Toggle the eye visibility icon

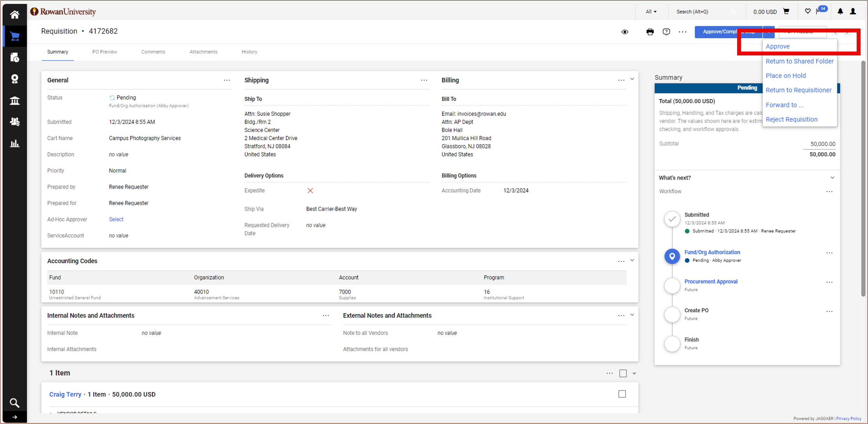coord(625,32)
